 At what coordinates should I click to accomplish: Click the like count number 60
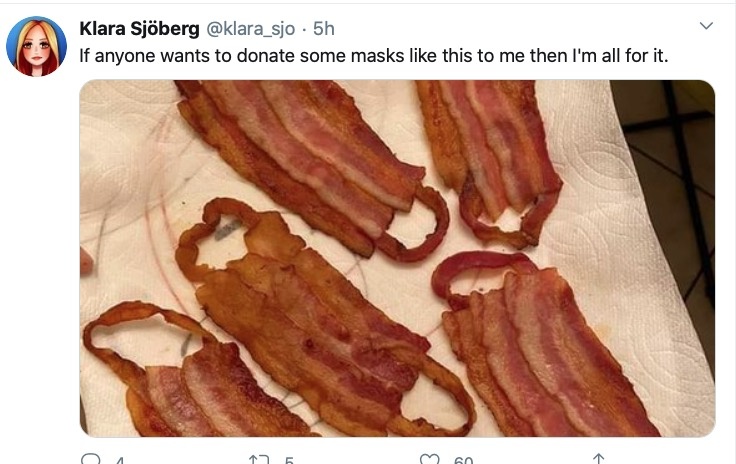click(x=463, y=460)
